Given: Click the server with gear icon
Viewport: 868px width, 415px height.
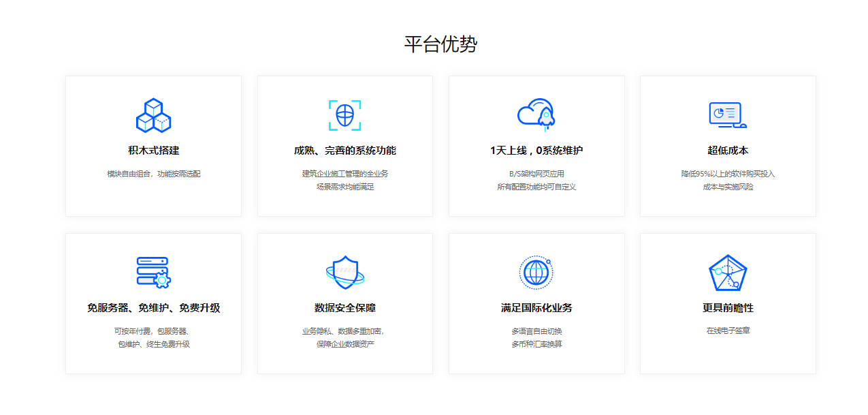Looking at the screenshot, I should coord(153,273).
